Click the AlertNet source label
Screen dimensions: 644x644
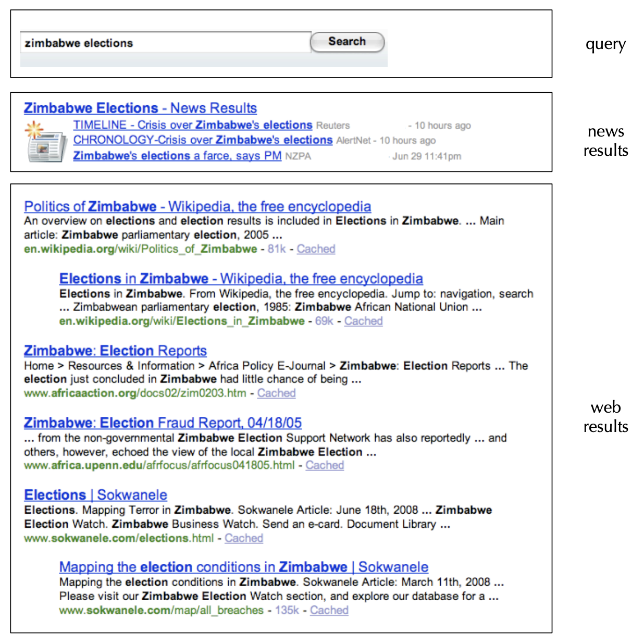tap(353, 141)
